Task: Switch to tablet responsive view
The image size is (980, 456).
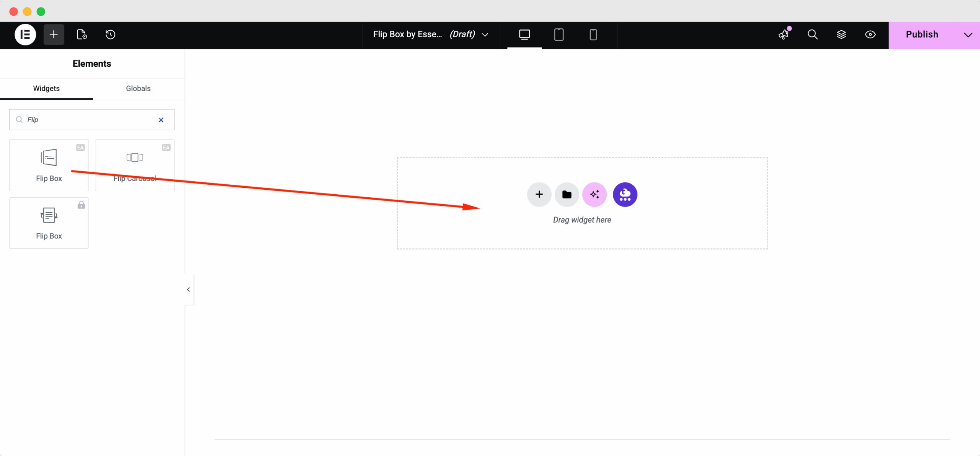Action: click(x=559, y=34)
